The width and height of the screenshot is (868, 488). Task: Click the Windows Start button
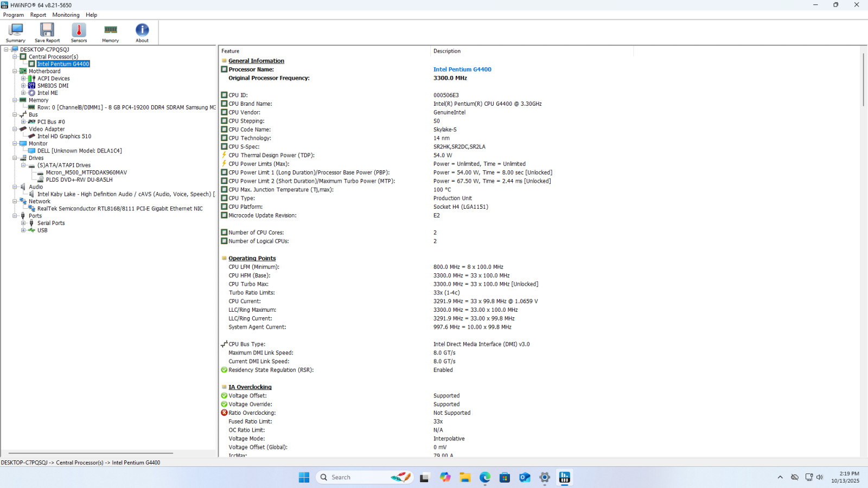point(304,477)
